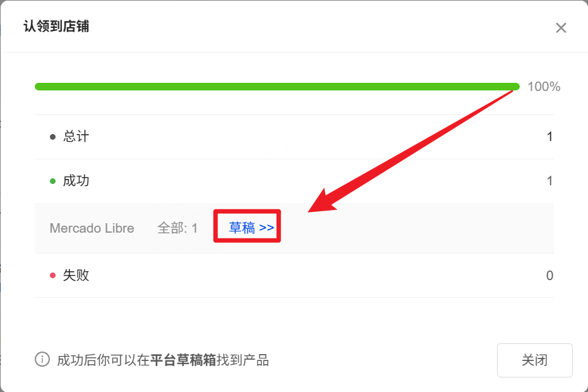Image resolution: width=588 pixels, height=392 pixels.
Task: Click the Mercado Libre platform name
Action: coord(92,228)
